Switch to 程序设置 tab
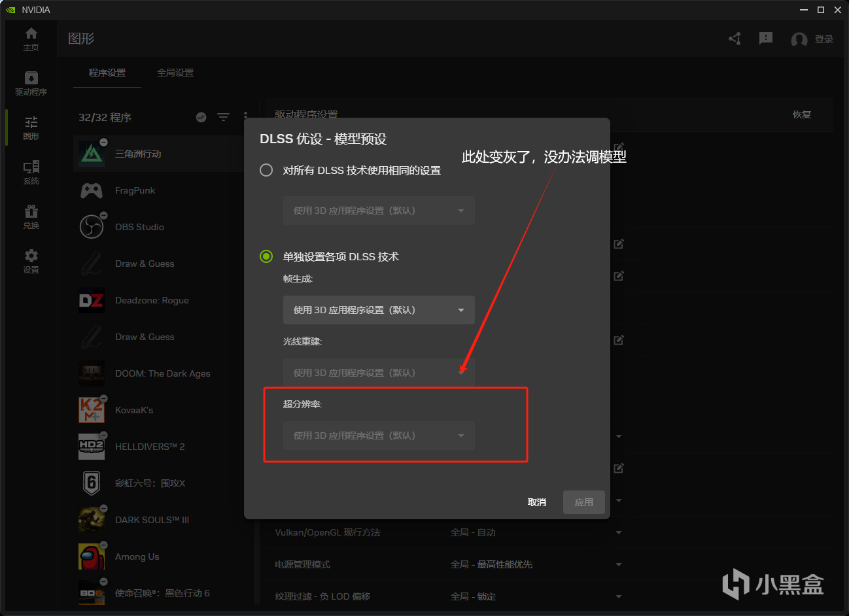The image size is (849, 616). (107, 73)
